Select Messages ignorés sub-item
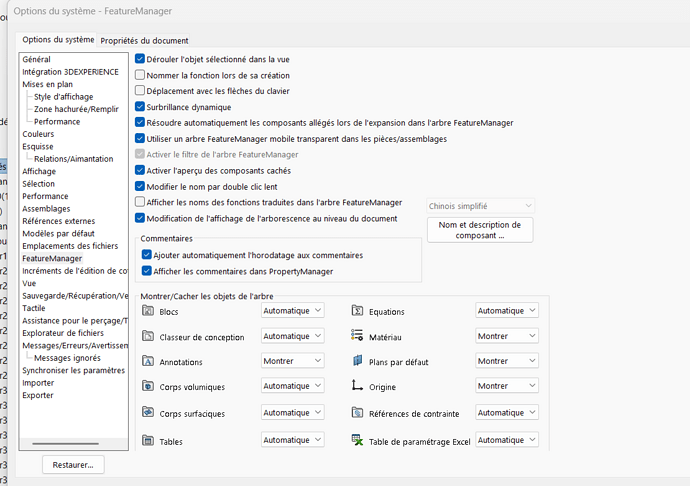 (x=67, y=358)
